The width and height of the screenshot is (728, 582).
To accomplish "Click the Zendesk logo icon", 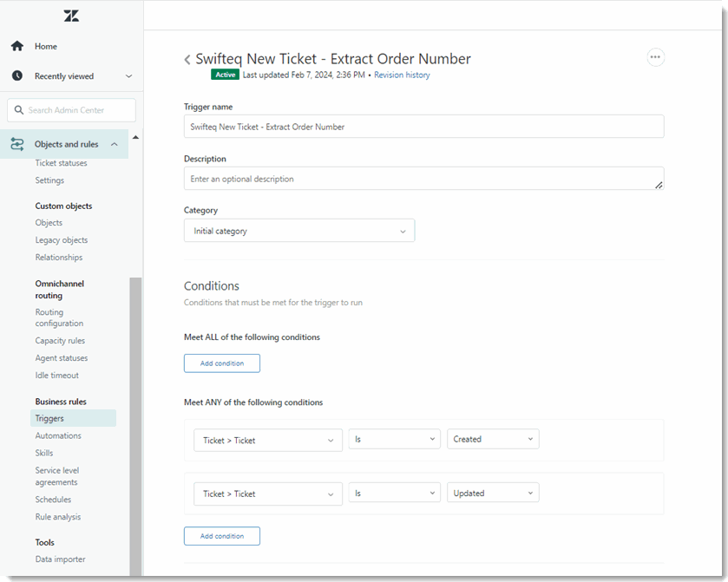I will pos(71,16).
